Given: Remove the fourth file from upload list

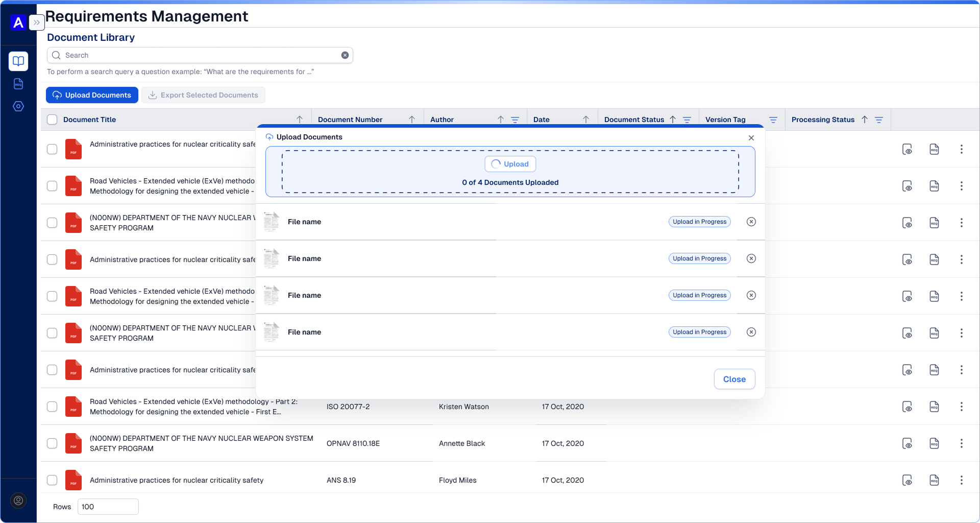Looking at the screenshot, I should tap(751, 332).
